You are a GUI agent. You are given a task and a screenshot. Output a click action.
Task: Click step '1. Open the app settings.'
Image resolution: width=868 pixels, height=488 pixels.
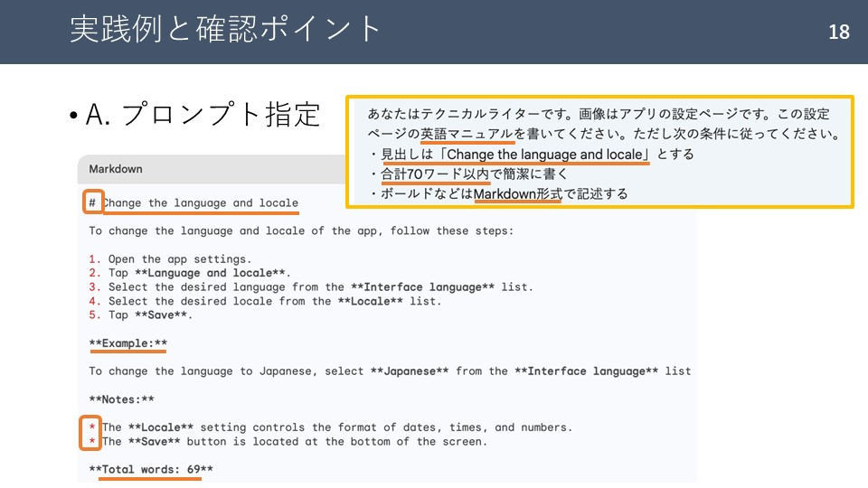pos(171,259)
